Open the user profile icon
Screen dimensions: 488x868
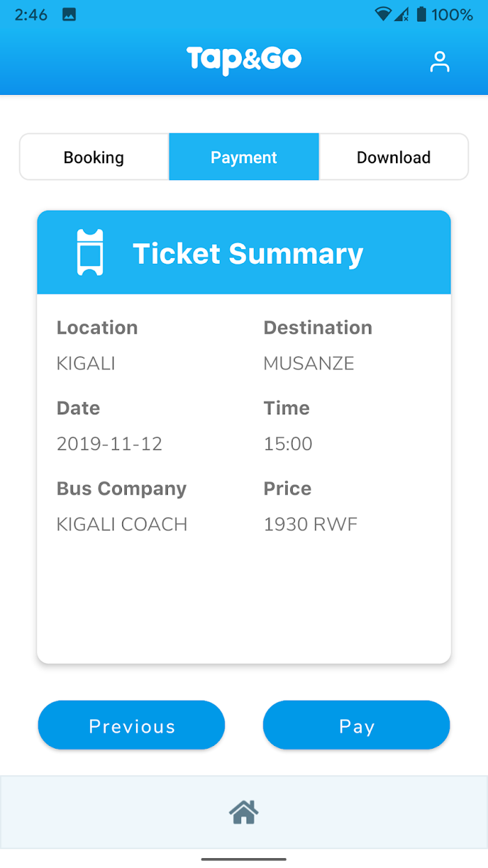click(440, 61)
